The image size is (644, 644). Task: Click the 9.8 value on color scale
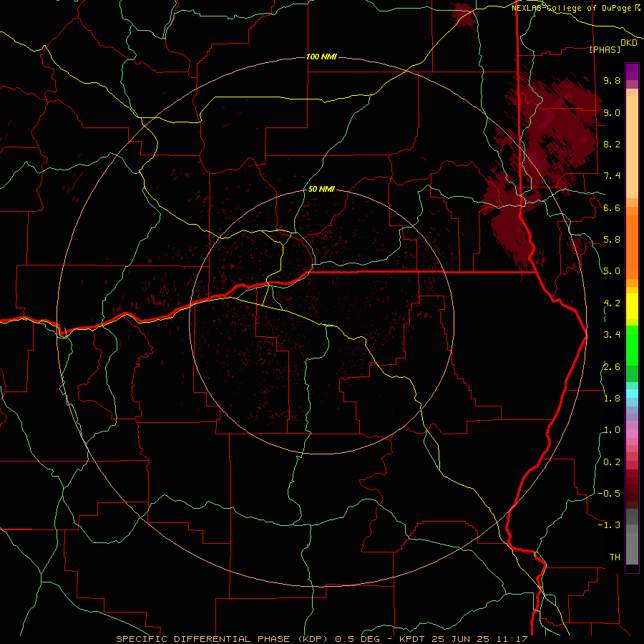(x=612, y=80)
